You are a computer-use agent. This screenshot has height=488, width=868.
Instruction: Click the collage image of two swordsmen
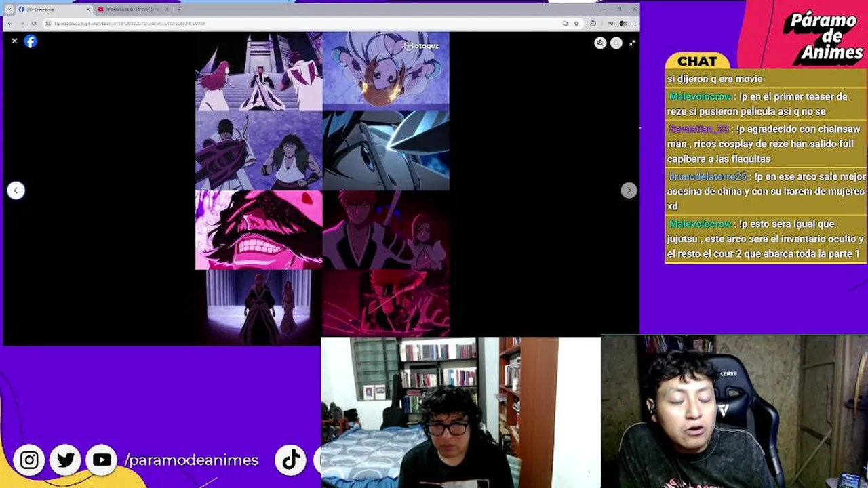pos(258,151)
